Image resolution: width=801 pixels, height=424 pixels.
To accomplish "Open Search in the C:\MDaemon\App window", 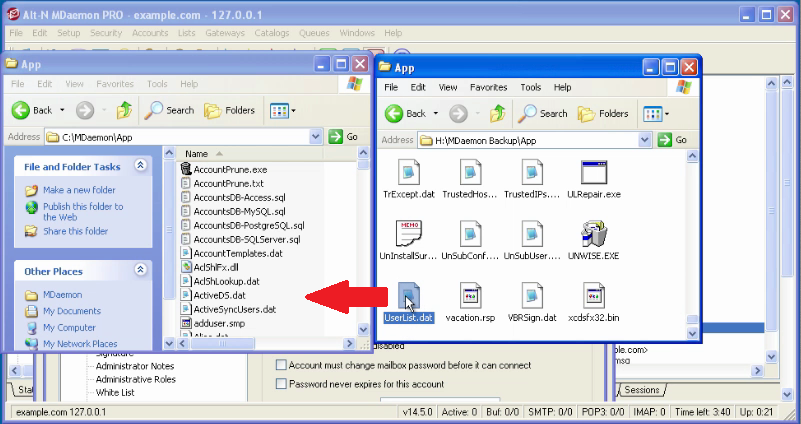I will 169,110.
